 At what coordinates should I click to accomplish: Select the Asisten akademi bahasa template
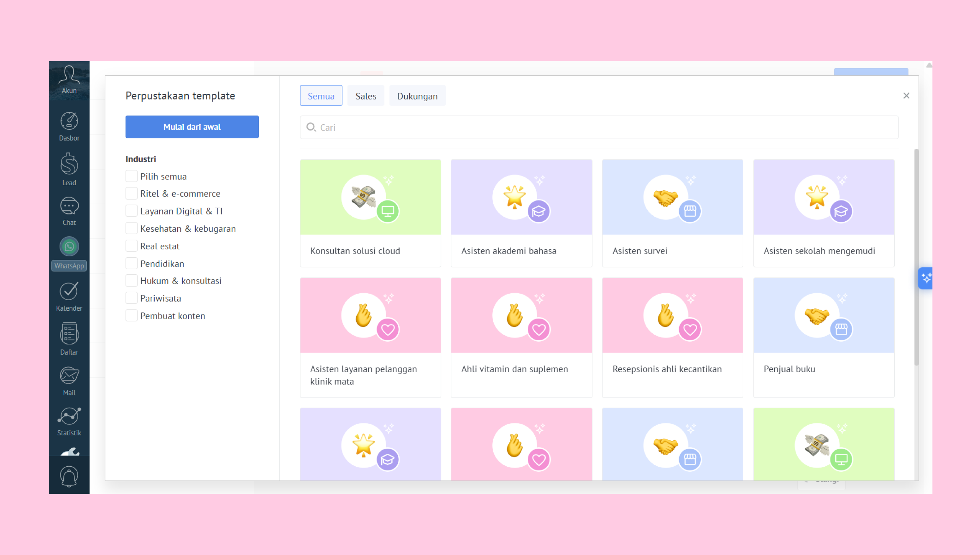tap(521, 213)
